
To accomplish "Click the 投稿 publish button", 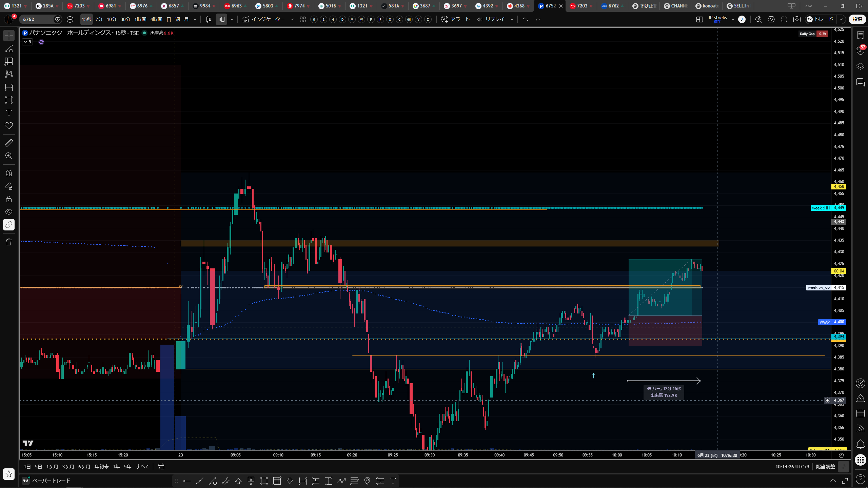I will click(857, 19).
